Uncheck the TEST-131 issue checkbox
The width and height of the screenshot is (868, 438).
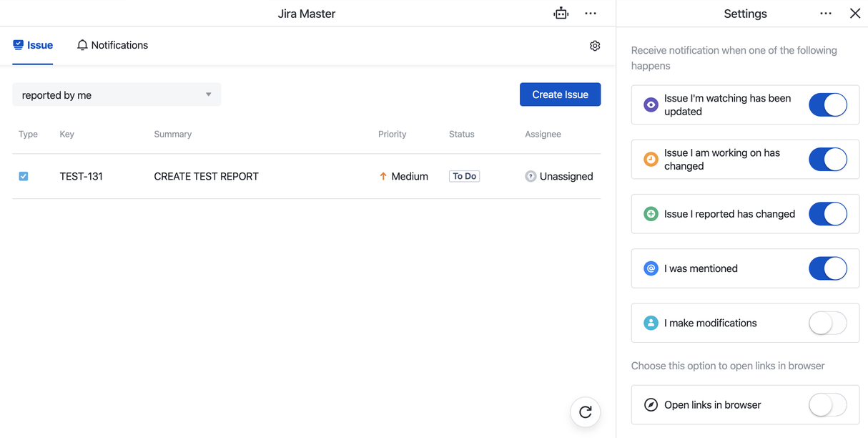(x=24, y=176)
